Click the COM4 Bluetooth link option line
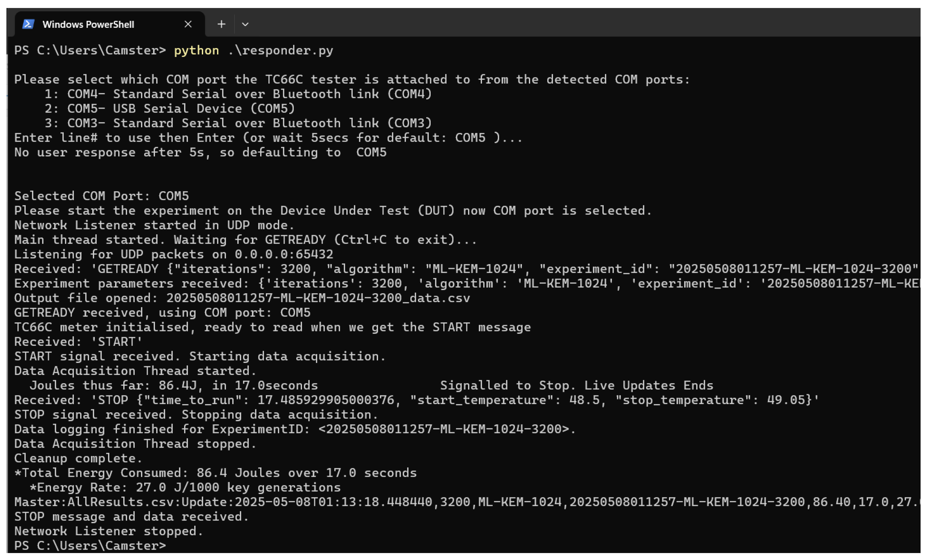Screen dimensions: 926x560 (x=238, y=94)
